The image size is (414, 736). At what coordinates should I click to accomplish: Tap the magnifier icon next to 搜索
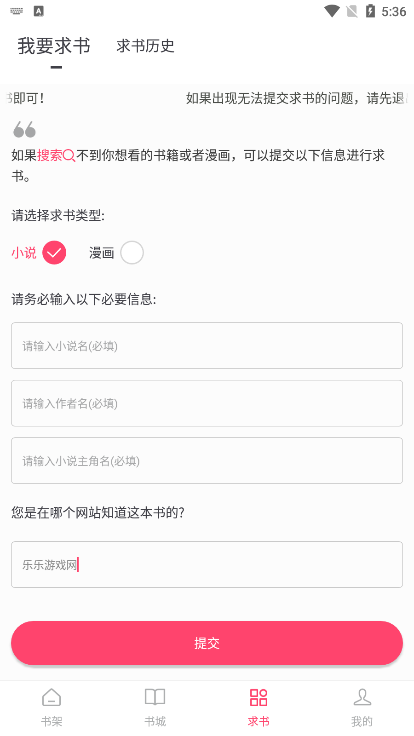click(x=69, y=155)
